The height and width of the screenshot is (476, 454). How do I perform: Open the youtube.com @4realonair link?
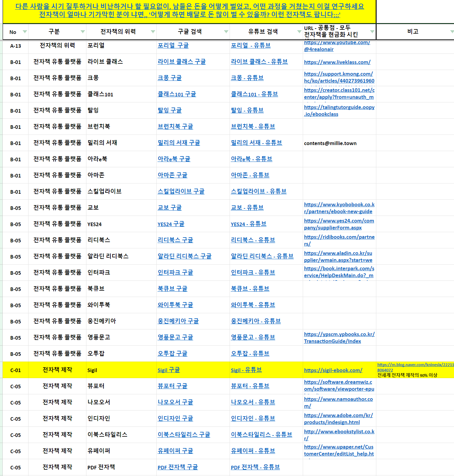pyautogui.click(x=337, y=46)
